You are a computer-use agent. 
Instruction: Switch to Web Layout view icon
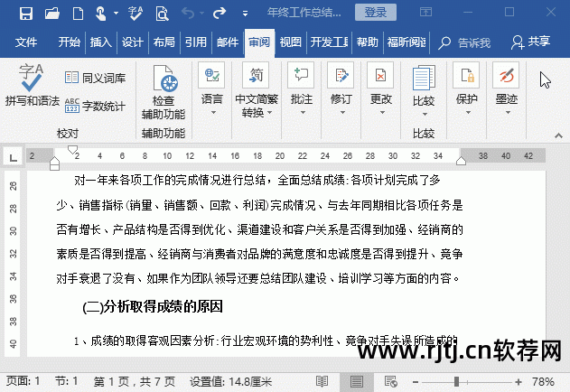pyautogui.click(x=391, y=381)
